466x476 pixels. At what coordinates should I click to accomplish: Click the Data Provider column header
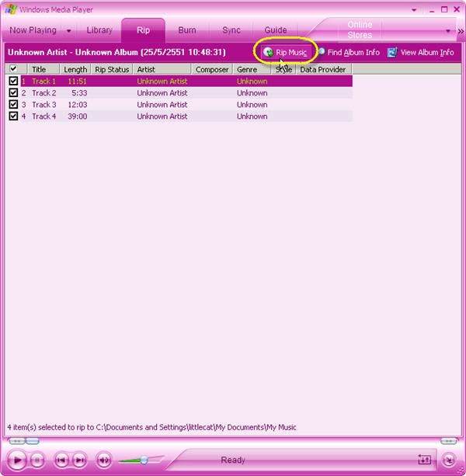tap(324, 69)
